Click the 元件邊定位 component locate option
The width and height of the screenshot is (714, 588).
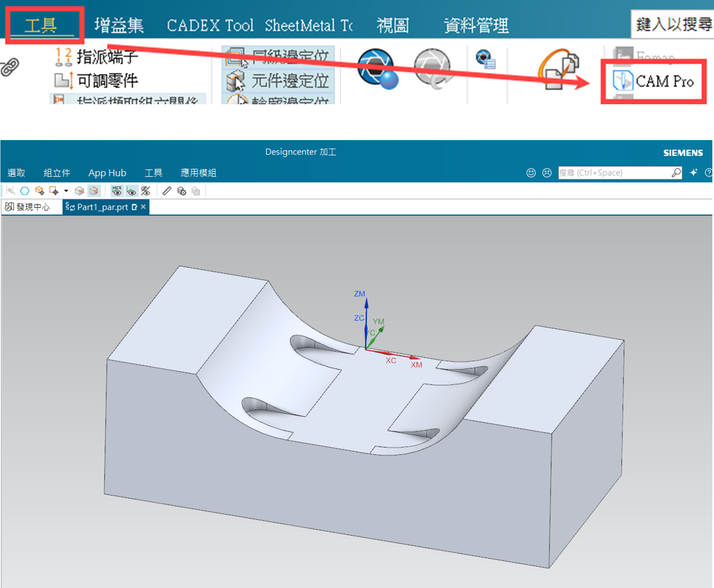pos(279,81)
